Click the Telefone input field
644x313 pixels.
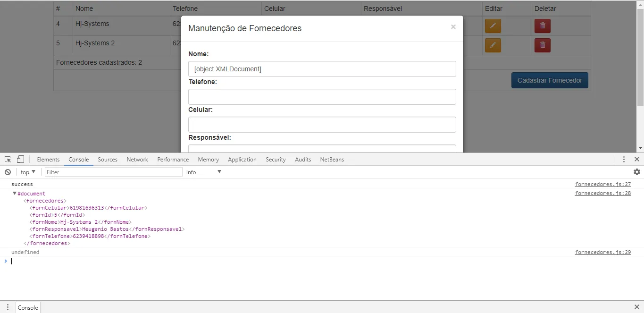322,97
